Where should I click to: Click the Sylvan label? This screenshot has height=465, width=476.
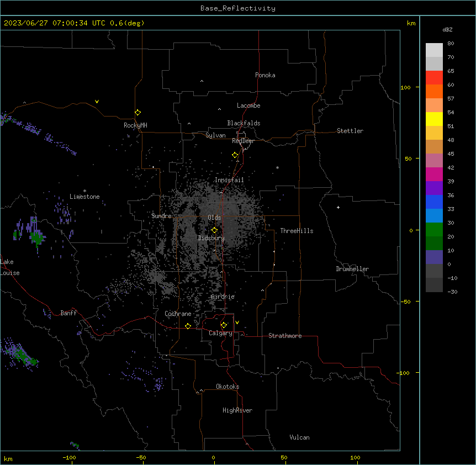pos(215,135)
